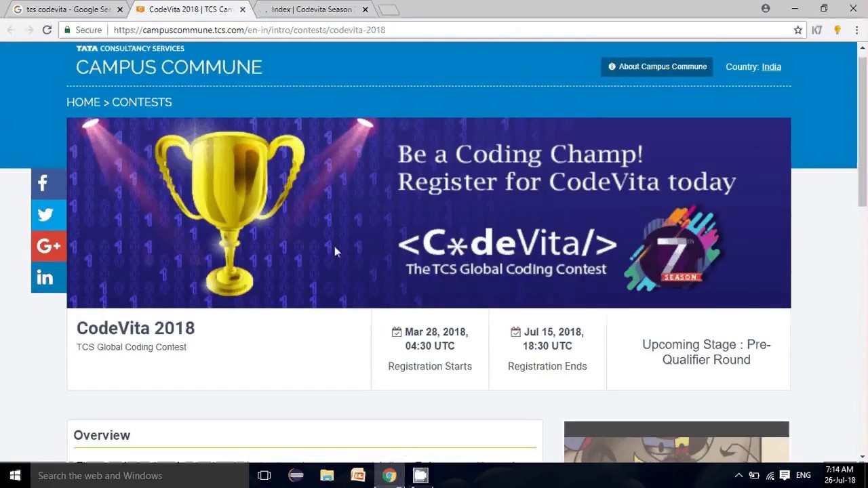Change country via the India link
Image resolution: width=868 pixels, height=488 pixels.
pos(771,66)
